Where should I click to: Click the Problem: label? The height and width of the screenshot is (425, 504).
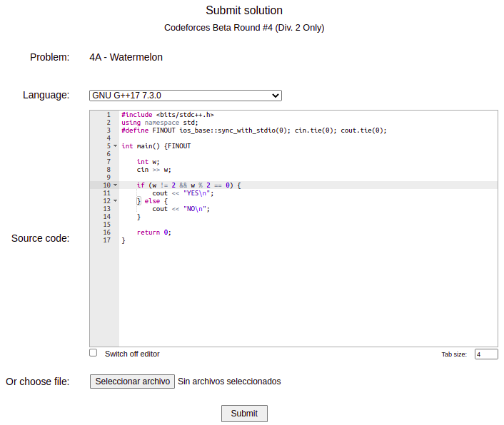click(x=49, y=57)
